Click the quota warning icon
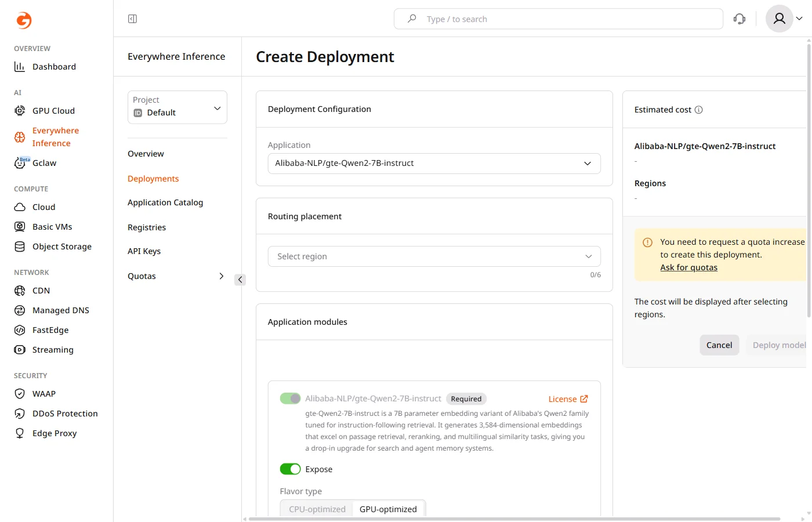This screenshot has height=522, width=812. point(648,242)
